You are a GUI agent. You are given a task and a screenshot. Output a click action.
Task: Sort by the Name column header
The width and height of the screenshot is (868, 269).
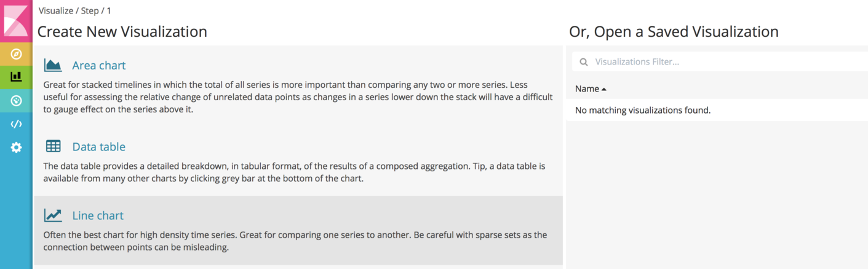(587, 89)
